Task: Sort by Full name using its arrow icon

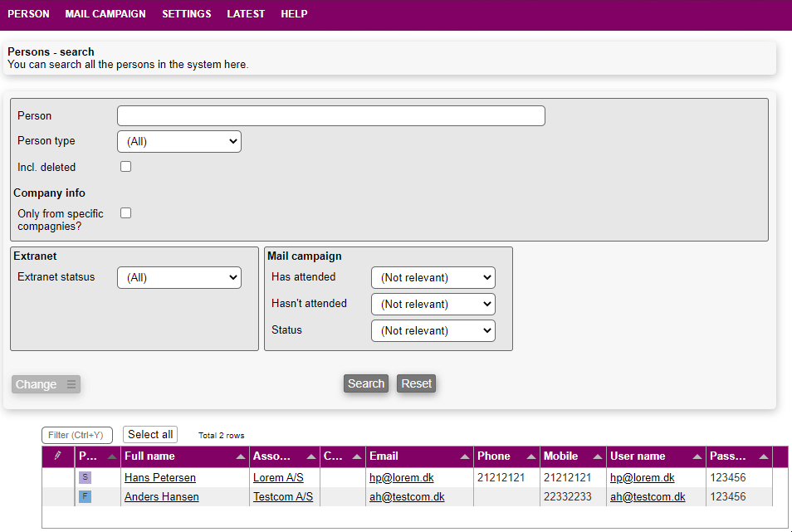Action: [x=241, y=456]
